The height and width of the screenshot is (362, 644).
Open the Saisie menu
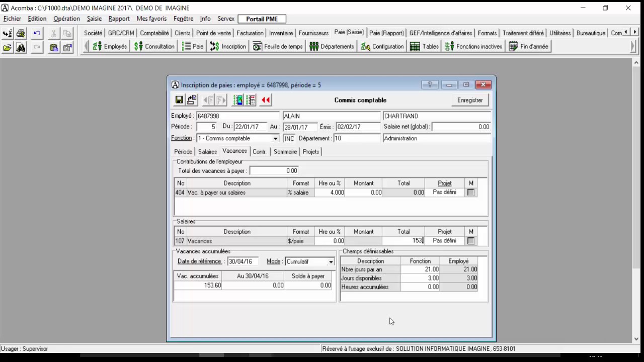(94, 19)
